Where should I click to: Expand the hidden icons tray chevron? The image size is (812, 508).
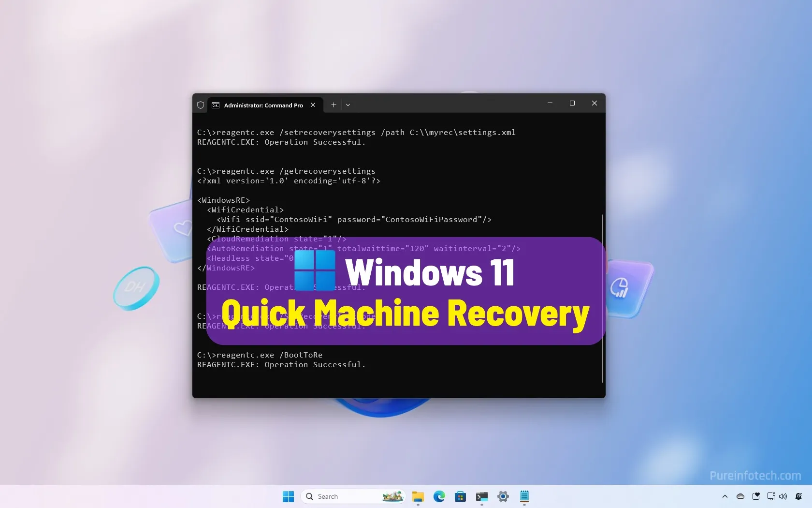pyautogui.click(x=725, y=496)
